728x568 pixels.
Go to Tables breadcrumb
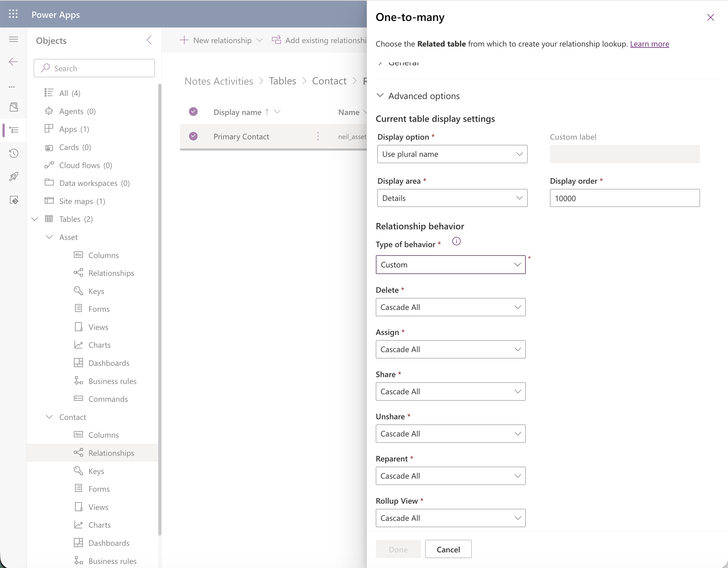(282, 81)
